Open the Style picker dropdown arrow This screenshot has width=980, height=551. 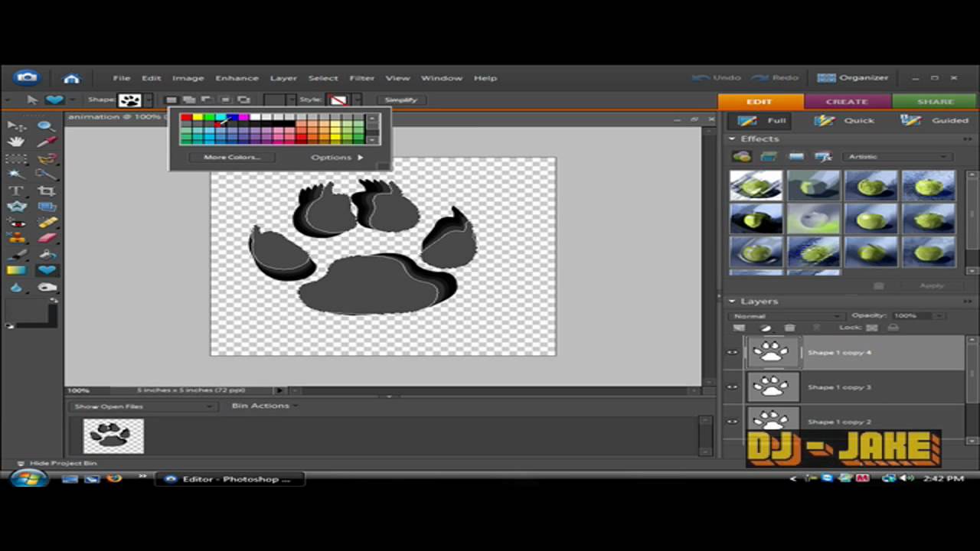pos(356,100)
